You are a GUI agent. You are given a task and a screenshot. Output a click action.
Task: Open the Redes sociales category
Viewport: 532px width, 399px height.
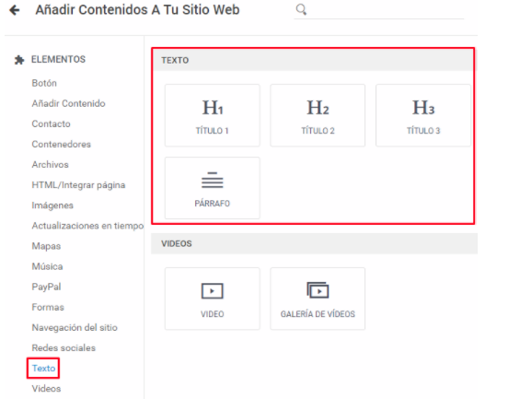coord(64,348)
